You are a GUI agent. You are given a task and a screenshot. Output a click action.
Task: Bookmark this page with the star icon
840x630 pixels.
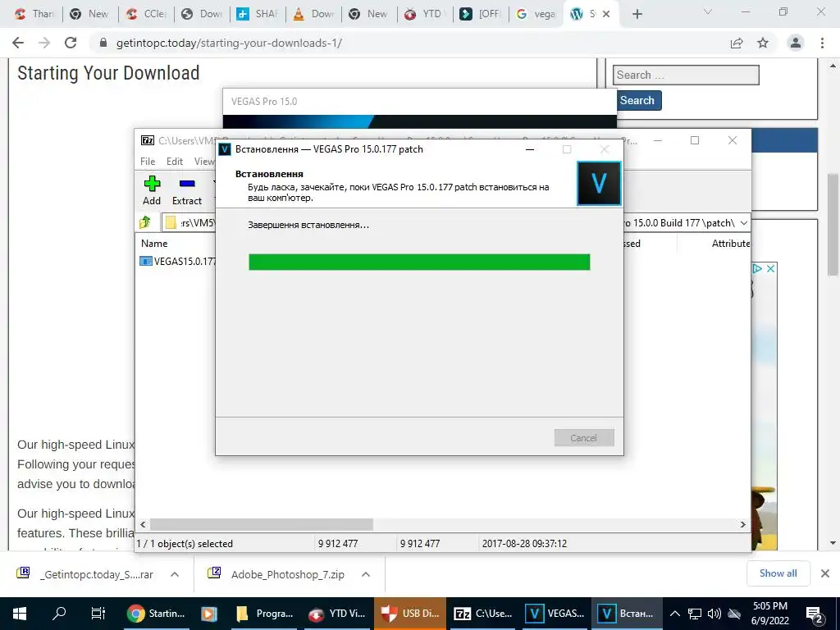coord(763,43)
